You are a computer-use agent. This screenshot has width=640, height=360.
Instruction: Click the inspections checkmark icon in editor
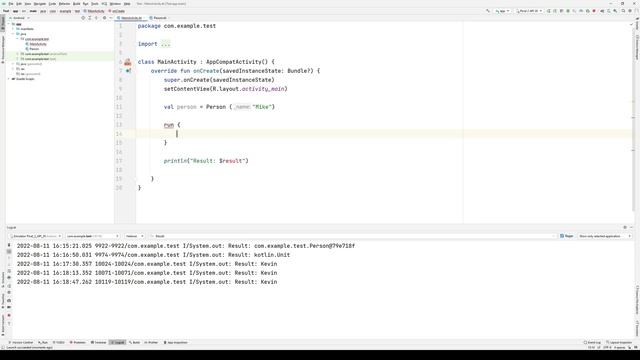click(631, 24)
